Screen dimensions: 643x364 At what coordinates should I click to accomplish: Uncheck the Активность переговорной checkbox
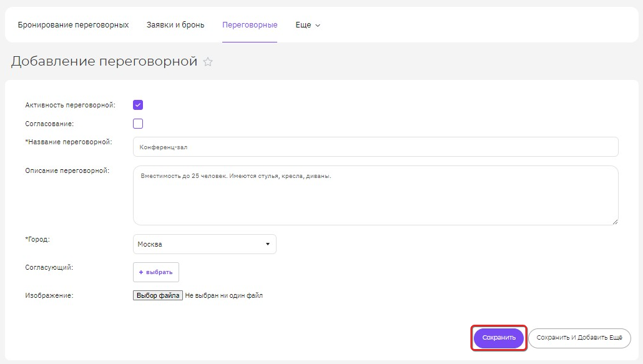click(138, 105)
